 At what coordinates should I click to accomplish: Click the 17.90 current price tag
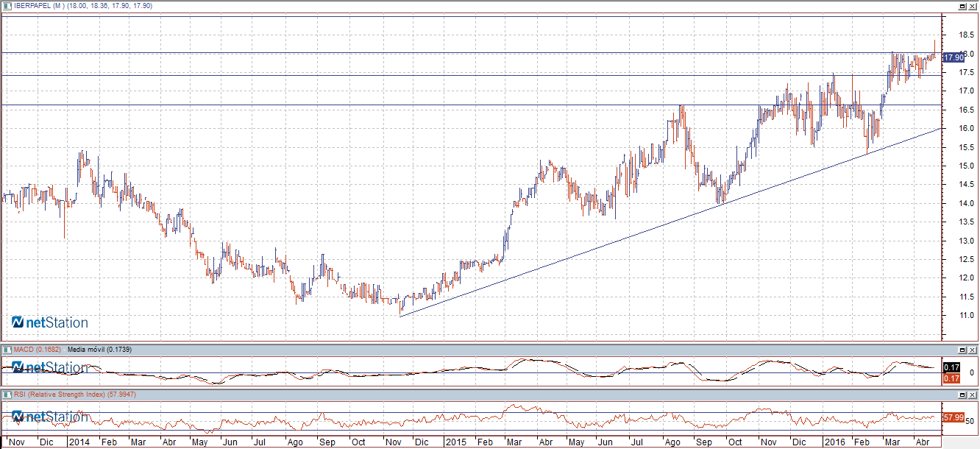[954, 57]
